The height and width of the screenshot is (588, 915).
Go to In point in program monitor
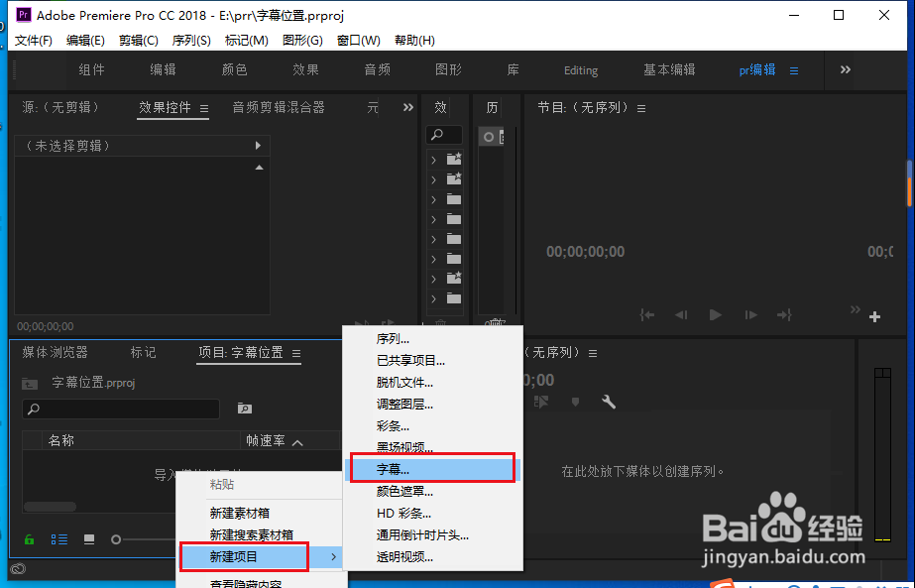coord(647,314)
